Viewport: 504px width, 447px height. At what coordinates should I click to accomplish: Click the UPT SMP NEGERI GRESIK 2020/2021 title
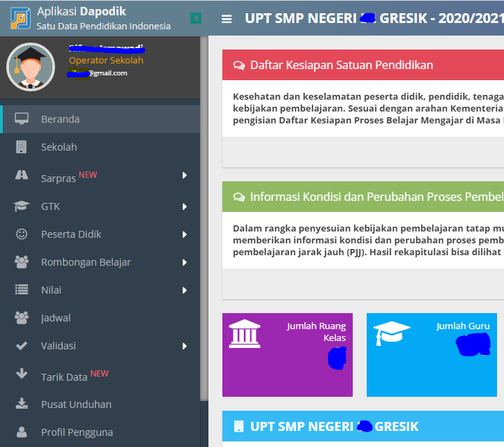pos(374,18)
